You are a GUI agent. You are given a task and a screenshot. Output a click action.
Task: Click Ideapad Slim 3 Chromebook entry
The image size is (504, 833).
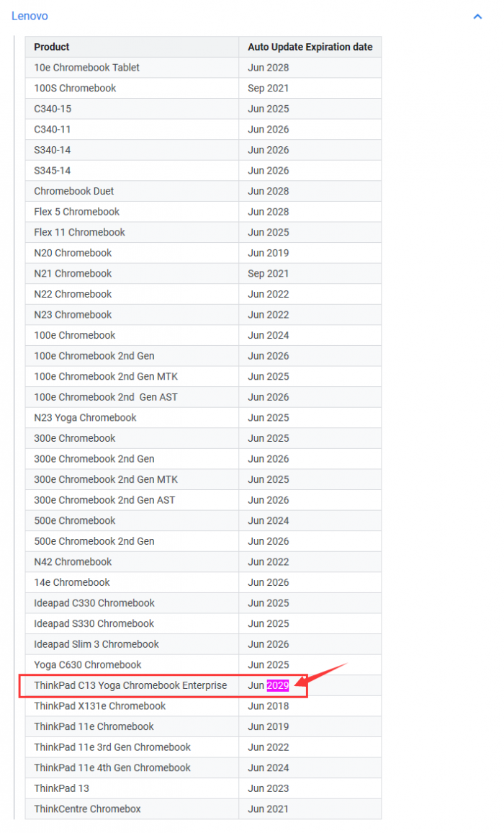tap(96, 644)
